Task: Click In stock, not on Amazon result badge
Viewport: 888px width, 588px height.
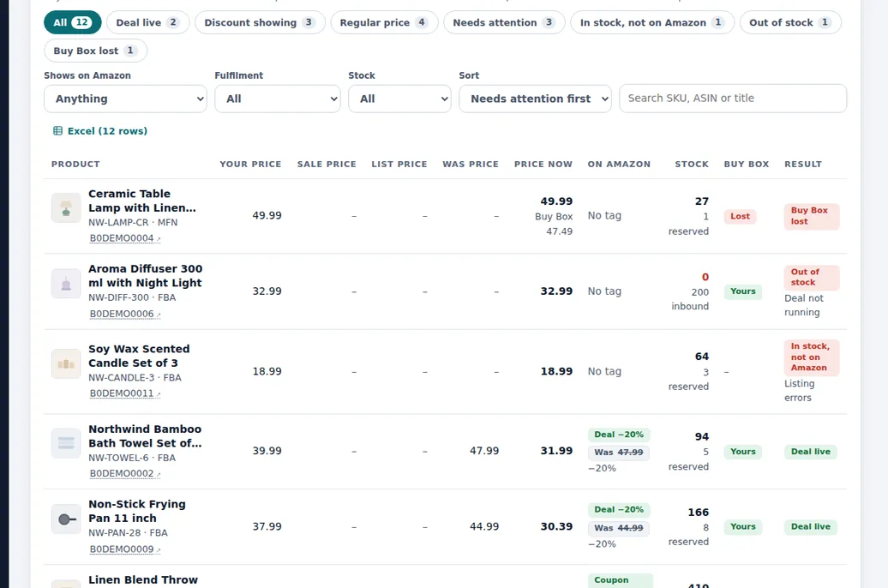Action: pos(811,357)
